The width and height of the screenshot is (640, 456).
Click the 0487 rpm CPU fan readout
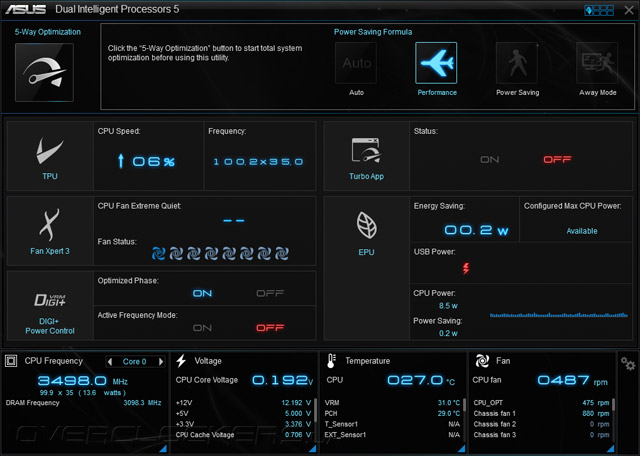click(572, 380)
